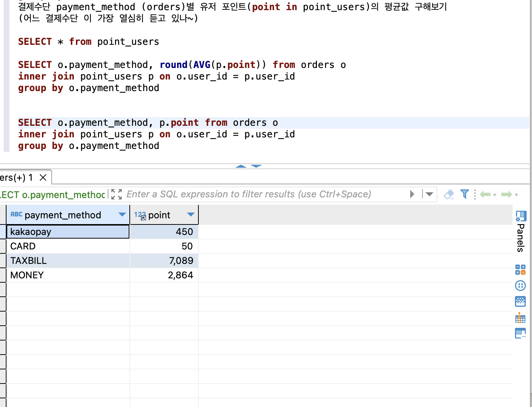532x407 pixels.
Task: Click the round(AVG(p.point)) expression text
Action: tap(213, 65)
